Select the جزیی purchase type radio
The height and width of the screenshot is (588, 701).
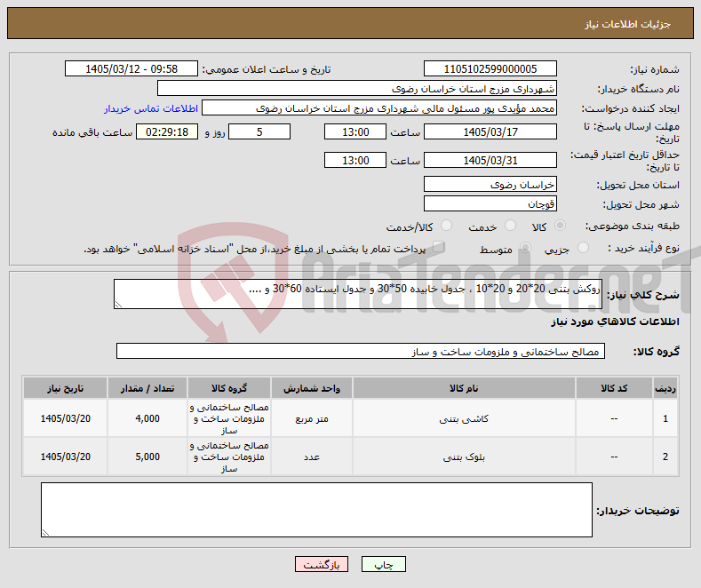pos(583,248)
